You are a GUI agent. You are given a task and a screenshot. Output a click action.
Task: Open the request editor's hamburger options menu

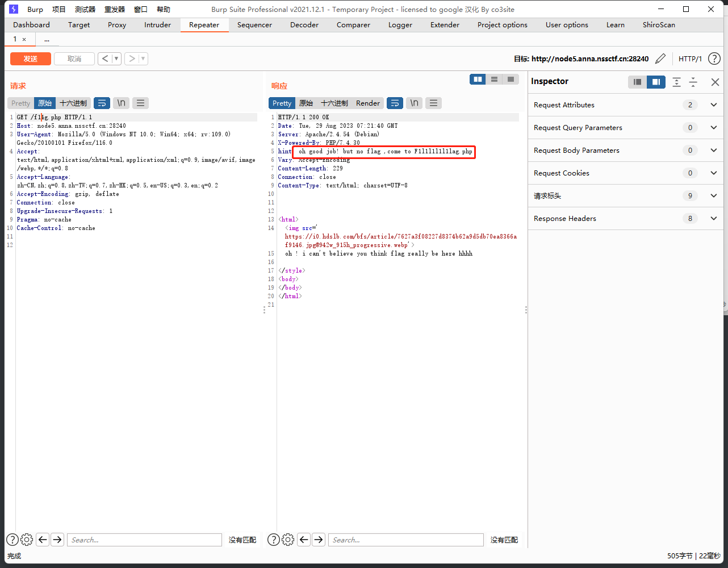140,103
